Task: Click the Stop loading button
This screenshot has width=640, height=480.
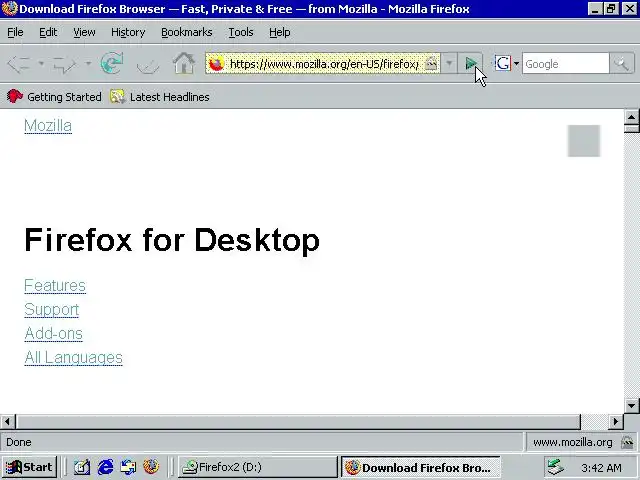Action: tap(148, 64)
